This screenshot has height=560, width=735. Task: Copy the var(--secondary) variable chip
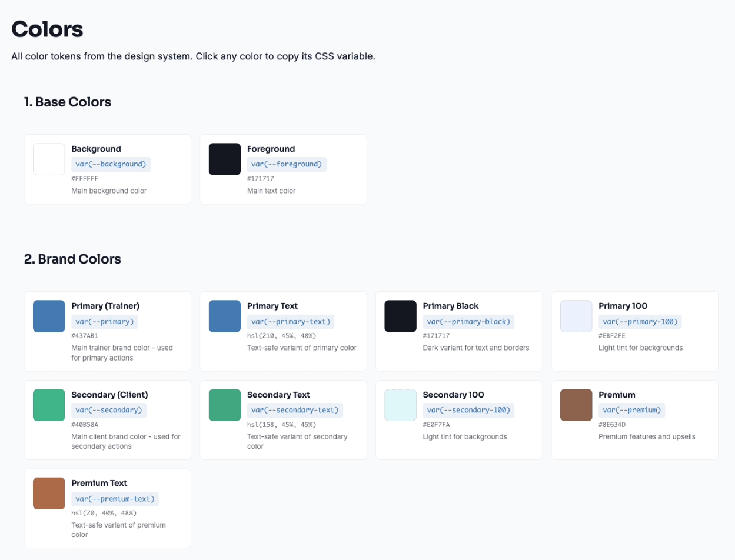pos(109,410)
